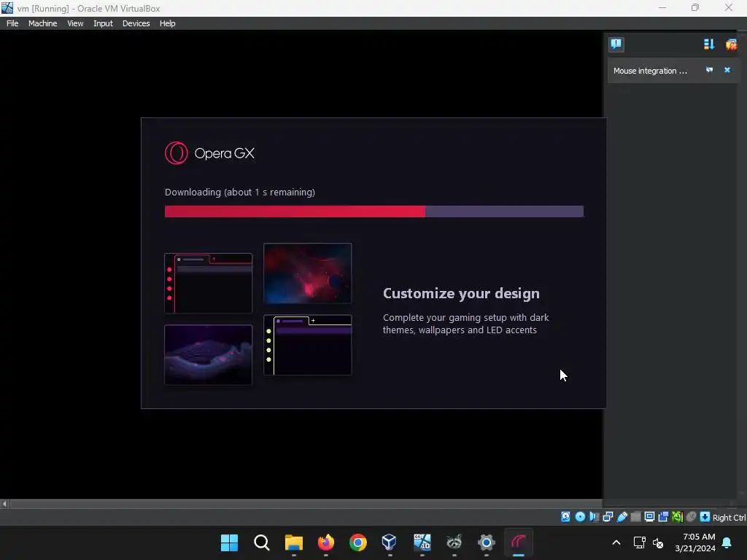Click the Customize your design heading
This screenshot has height=560, width=747.
[461, 293]
